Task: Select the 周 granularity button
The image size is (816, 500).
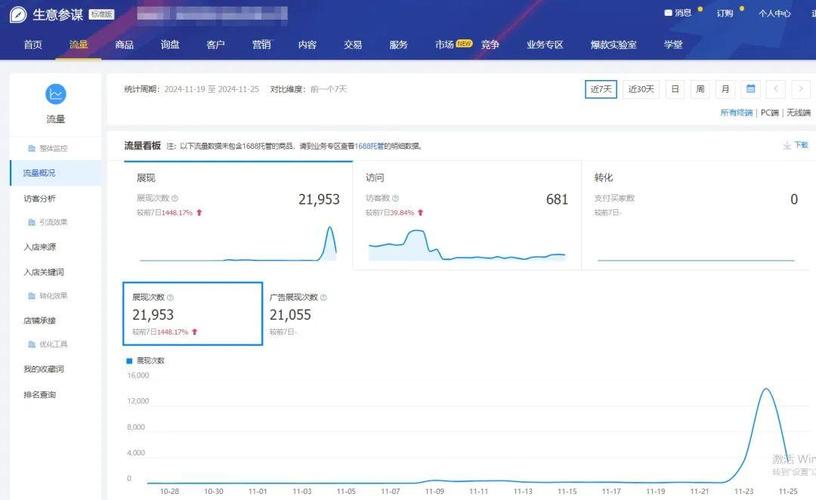Action: click(x=700, y=89)
